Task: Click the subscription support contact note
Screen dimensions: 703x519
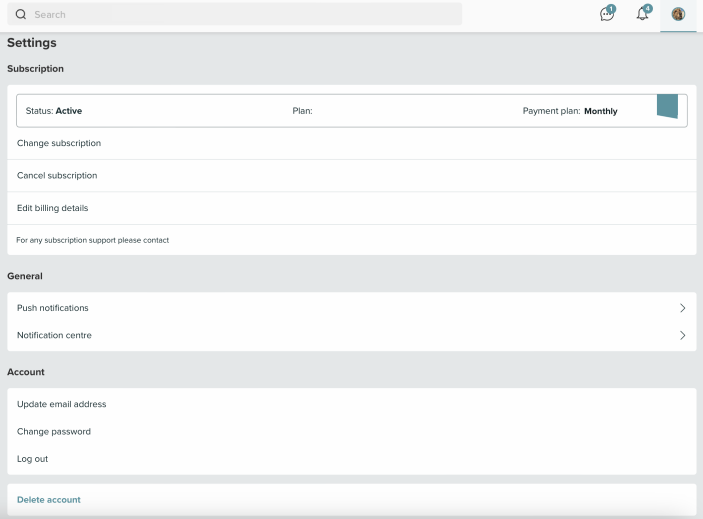Action: [x=92, y=240]
